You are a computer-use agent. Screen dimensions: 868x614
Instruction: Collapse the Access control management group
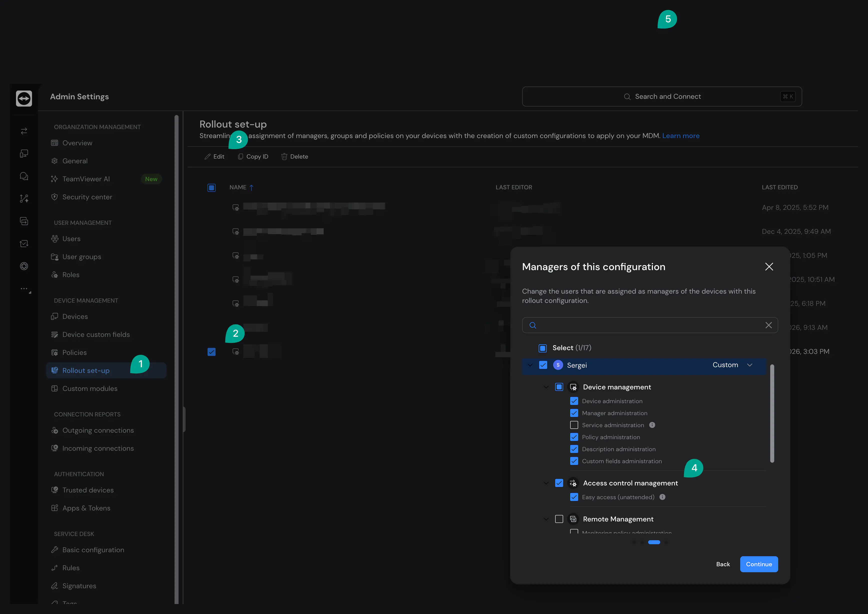coord(546,483)
